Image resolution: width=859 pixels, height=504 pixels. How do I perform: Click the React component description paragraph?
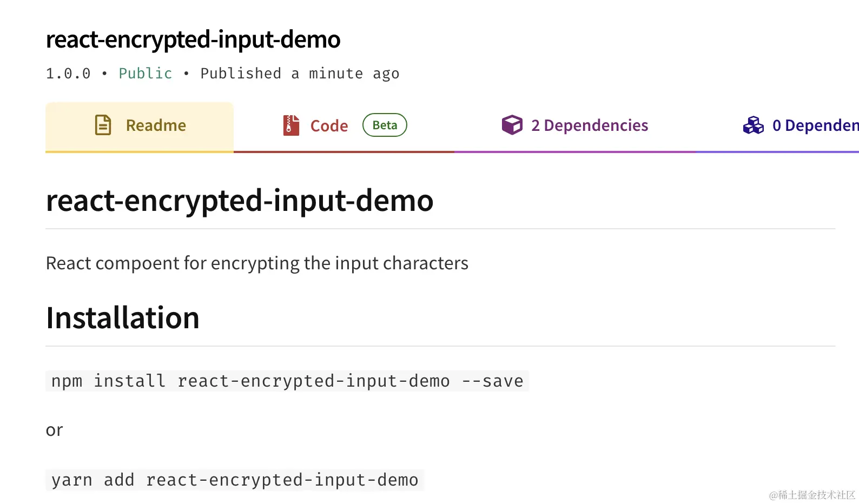click(x=257, y=263)
